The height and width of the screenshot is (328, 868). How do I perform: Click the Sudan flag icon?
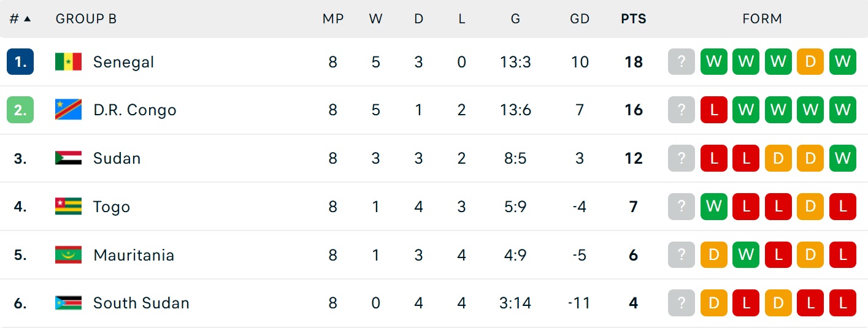point(68,158)
